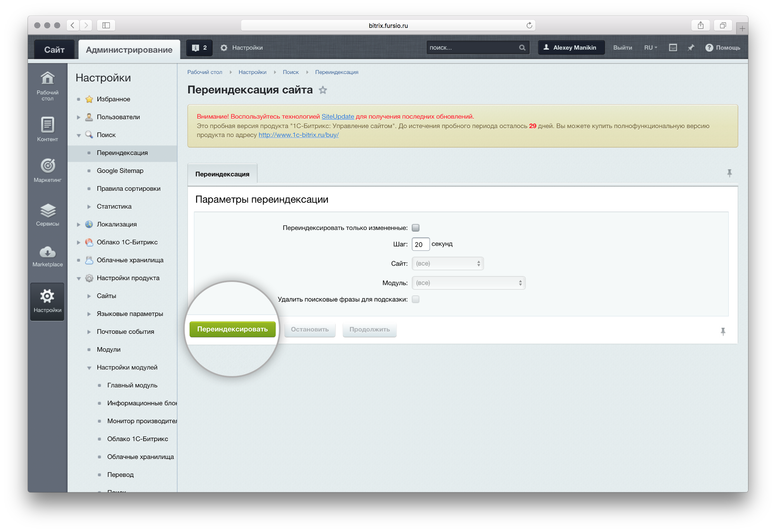The height and width of the screenshot is (532, 776).
Task: Open the Сайт dropdown
Action: (x=447, y=264)
